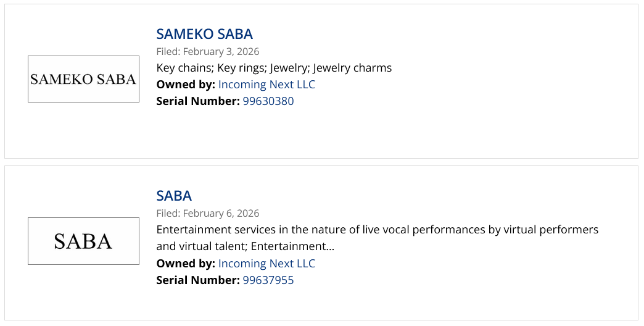Viewport: 644px width, 326px height.
Task: Open serial number 99637955 link
Action: click(268, 280)
